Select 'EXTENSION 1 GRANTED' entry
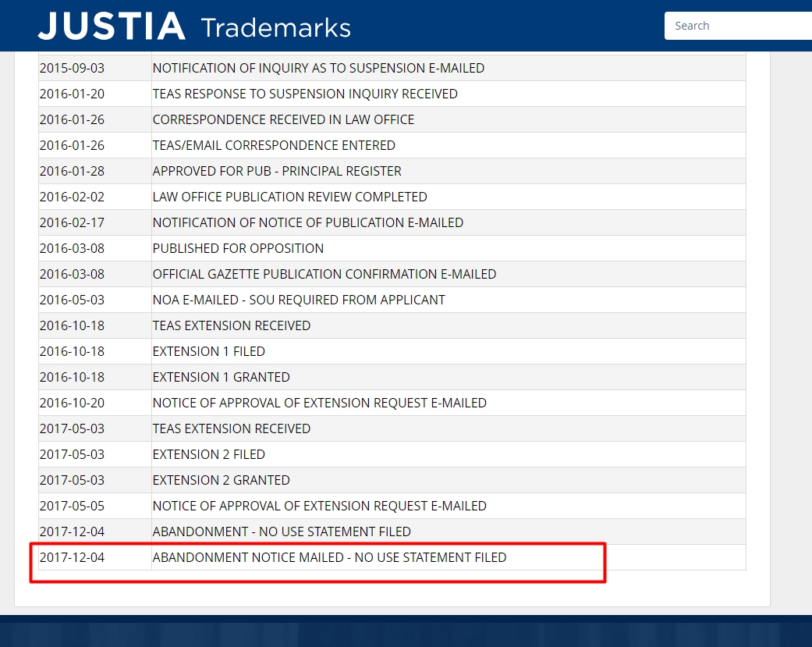Viewport: 812px width, 647px height. point(221,377)
